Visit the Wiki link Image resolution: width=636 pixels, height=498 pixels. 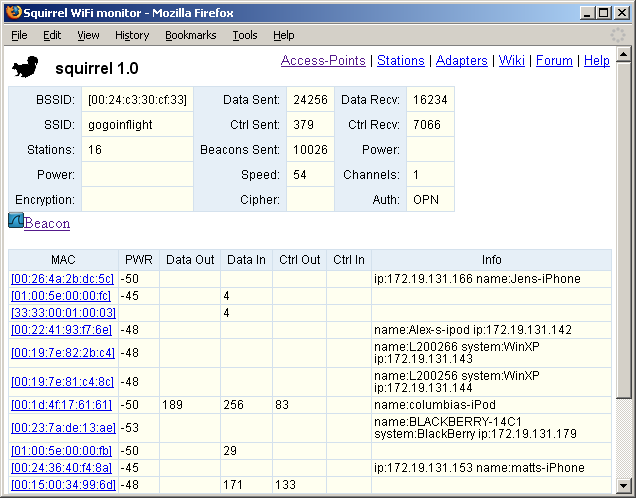tap(511, 60)
